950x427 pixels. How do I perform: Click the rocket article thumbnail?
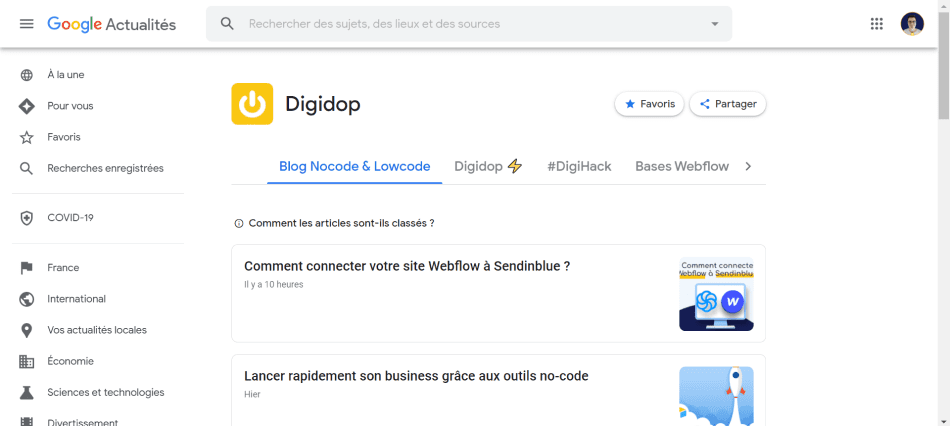[716, 396]
